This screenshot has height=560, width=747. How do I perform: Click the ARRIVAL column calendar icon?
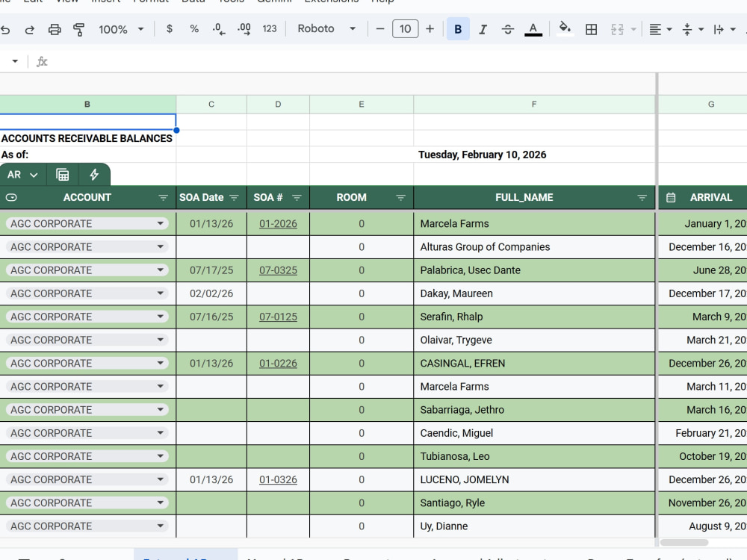671,198
